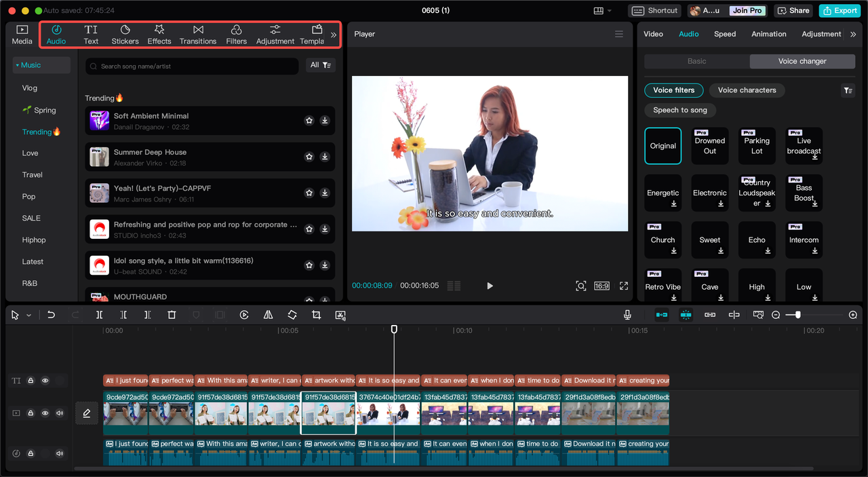
Task: Select the Crop tool icon
Action: pos(316,315)
